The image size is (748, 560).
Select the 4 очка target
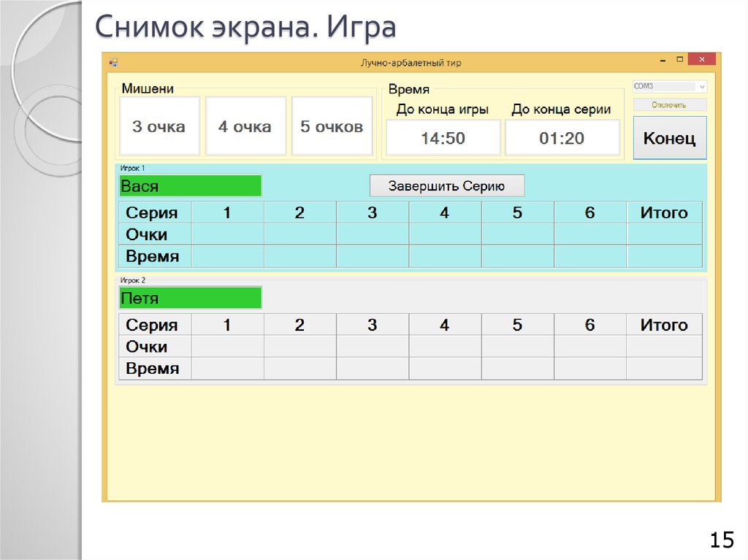tap(245, 126)
